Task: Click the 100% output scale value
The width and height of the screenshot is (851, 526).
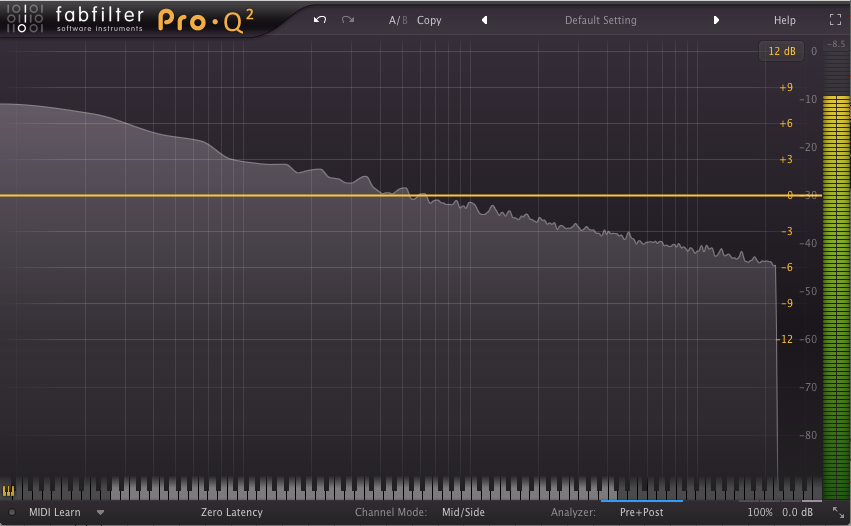Action: 760,512
